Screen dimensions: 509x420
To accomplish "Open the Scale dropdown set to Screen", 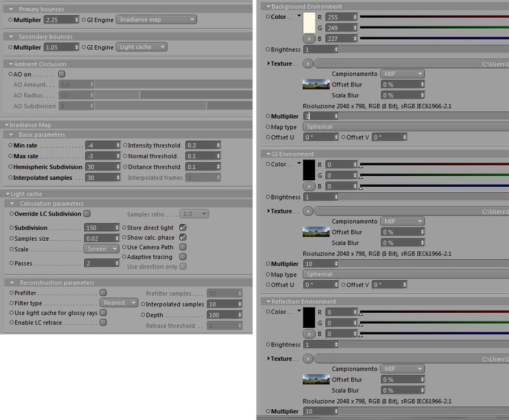I will point(102,249).
